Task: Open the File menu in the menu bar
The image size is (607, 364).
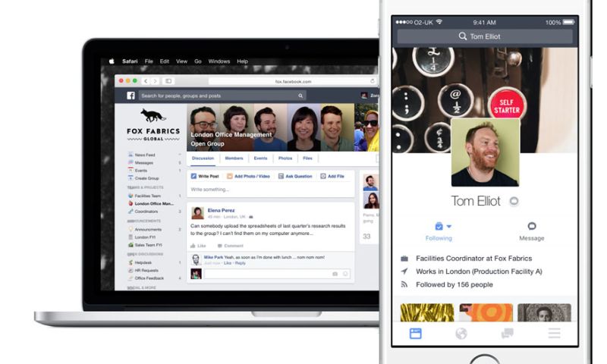Action: (149, 61)
